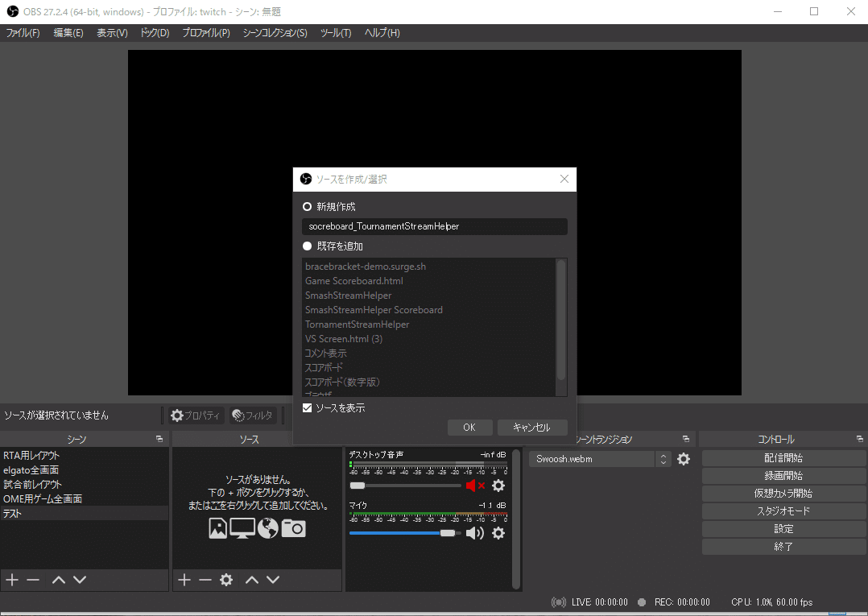The image size is (868, 616).
Task: Open the 編集(E) menu
Action: pyautogui.click(x=68, y=33)
